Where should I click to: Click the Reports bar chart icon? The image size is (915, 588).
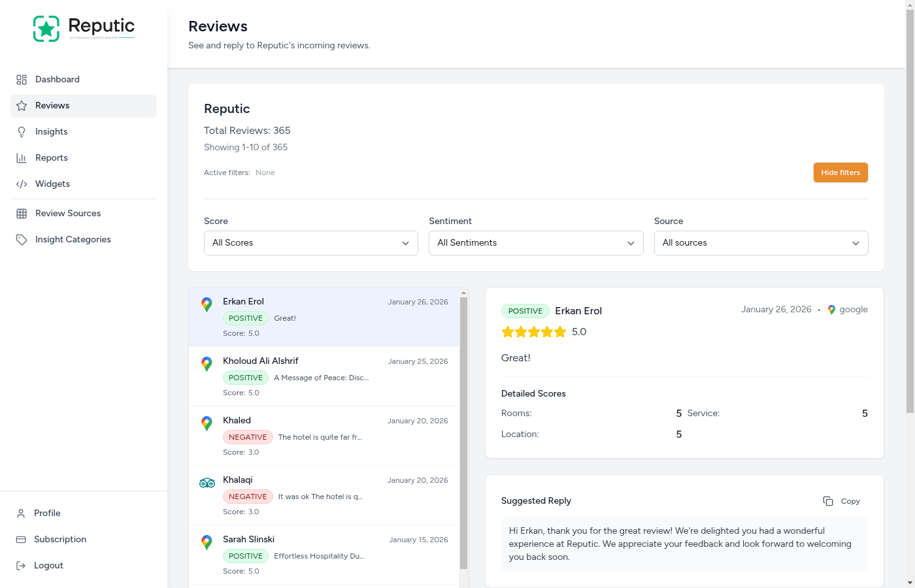click(22, 157)
